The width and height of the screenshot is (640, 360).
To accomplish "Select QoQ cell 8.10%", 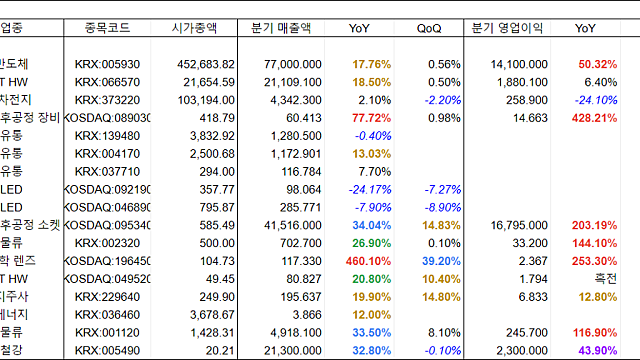I will [x=444, y=333].
